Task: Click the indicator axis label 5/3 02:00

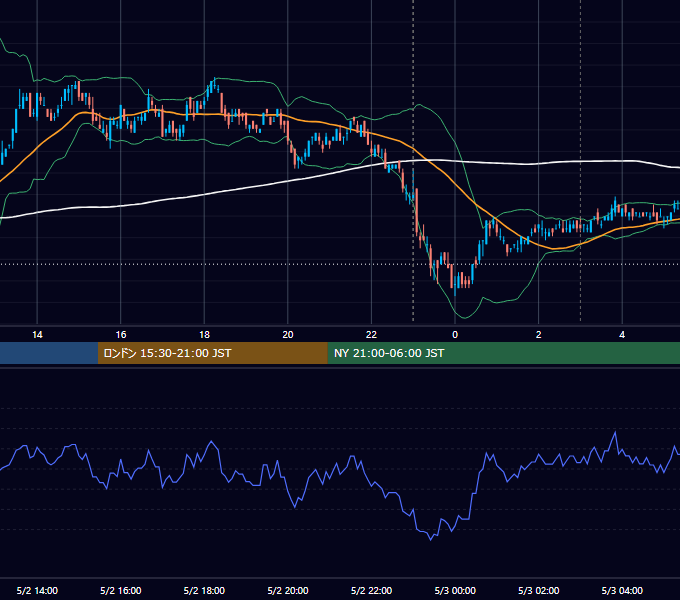Action: [x=539, y=590]
